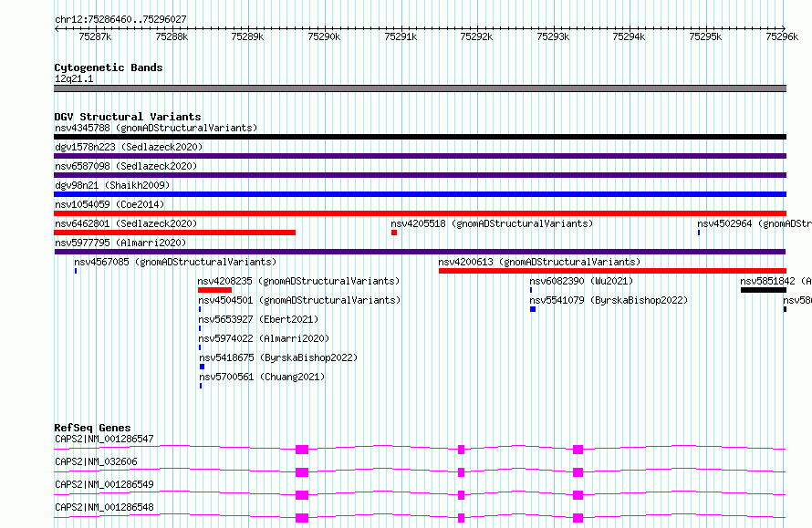Click the first exon box of CAPS2|NM_001286548
Viewport: 812px width, 528px height.
[x=302, y=518]
